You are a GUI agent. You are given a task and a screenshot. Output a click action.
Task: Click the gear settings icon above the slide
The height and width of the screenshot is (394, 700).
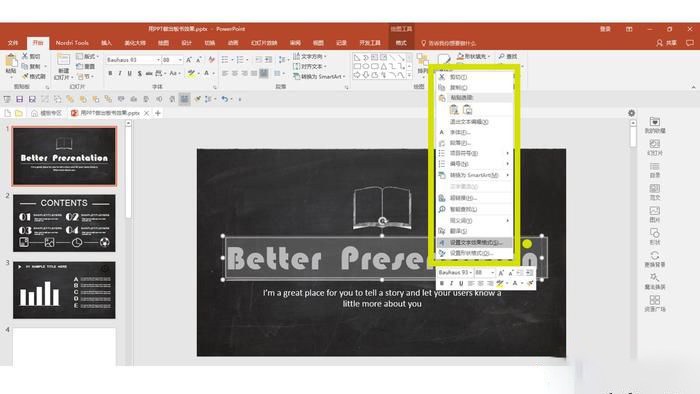(x=631, y=113)
